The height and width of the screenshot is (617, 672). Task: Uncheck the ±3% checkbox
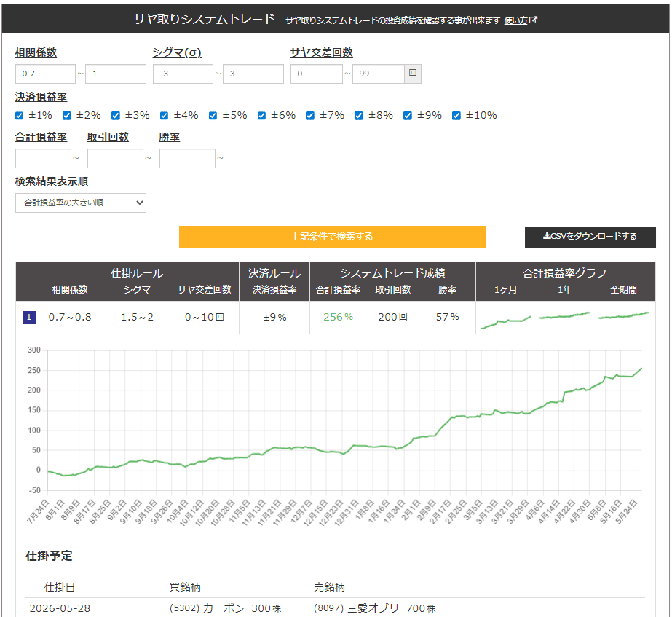(116, 116)
